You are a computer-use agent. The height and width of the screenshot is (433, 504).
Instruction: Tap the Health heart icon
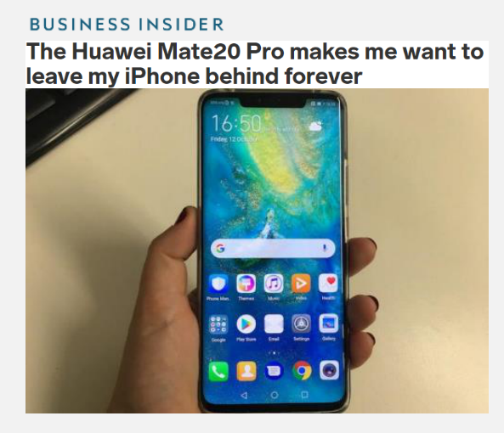click(329, 283)
